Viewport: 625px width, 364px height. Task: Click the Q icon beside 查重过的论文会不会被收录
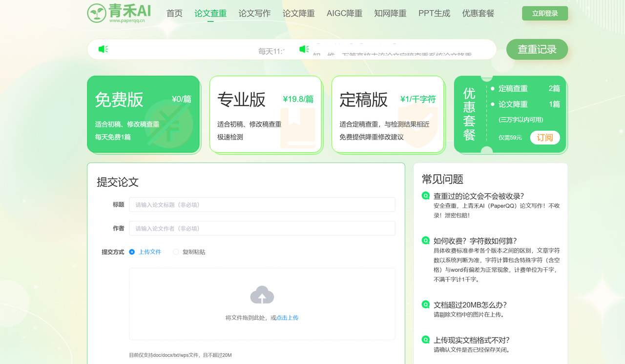(426, 196)
